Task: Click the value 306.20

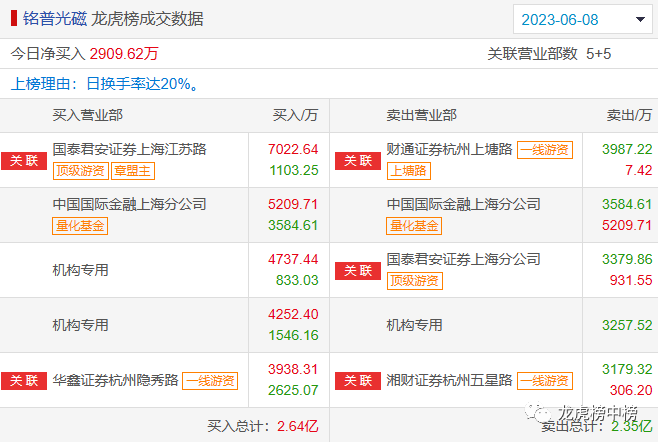Action: (631, 390)
